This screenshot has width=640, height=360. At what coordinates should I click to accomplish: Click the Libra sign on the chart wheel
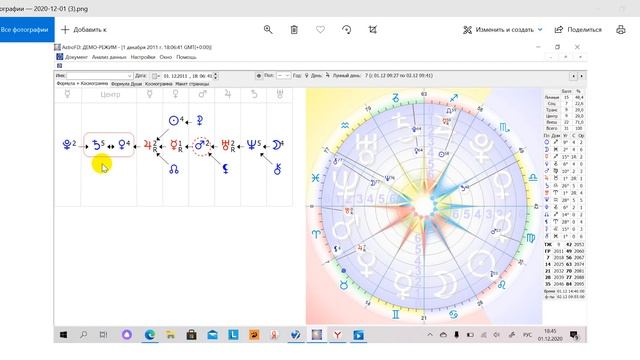pyautogui.click(x=533, y=178)
